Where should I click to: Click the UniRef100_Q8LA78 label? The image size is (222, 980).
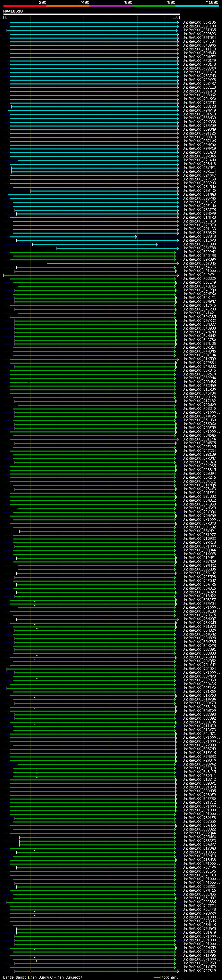pos(199,152)
